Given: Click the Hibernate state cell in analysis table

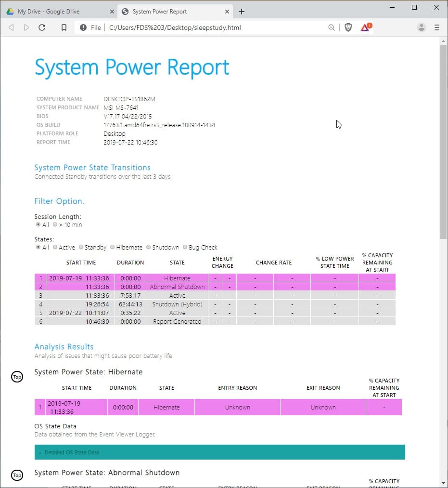Looking at the screenshot, I should pyautogui.click(x=166, y=407).
